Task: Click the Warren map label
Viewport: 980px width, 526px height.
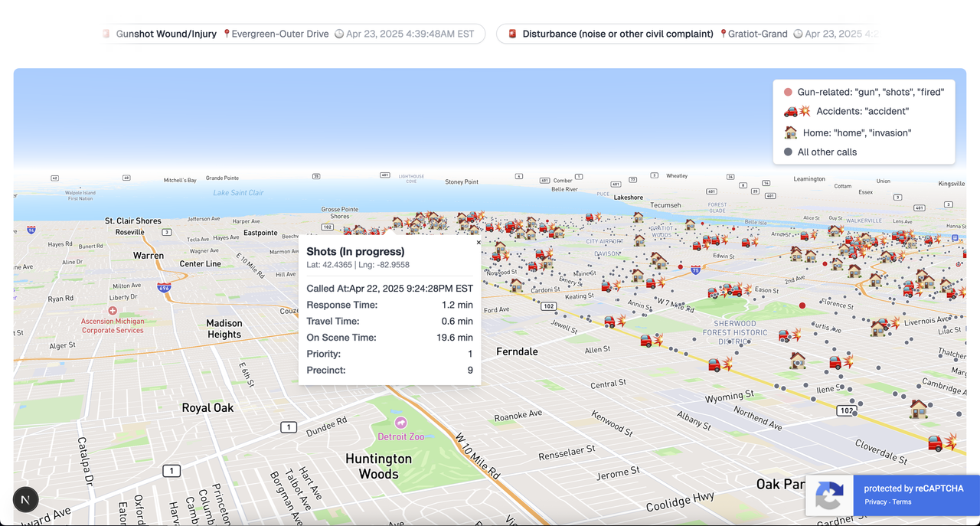Action: coord(148,255)
